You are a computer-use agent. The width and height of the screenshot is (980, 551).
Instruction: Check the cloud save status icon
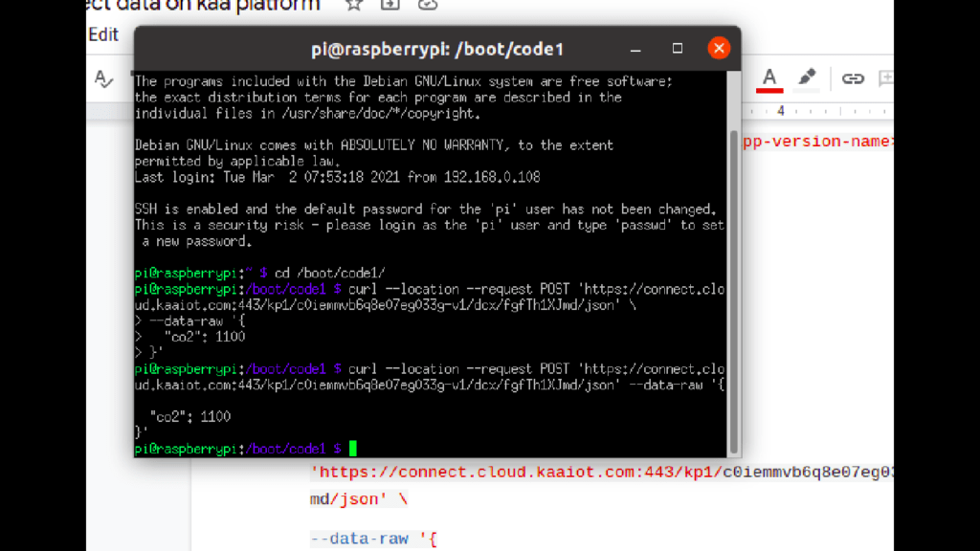click(428, 5)
